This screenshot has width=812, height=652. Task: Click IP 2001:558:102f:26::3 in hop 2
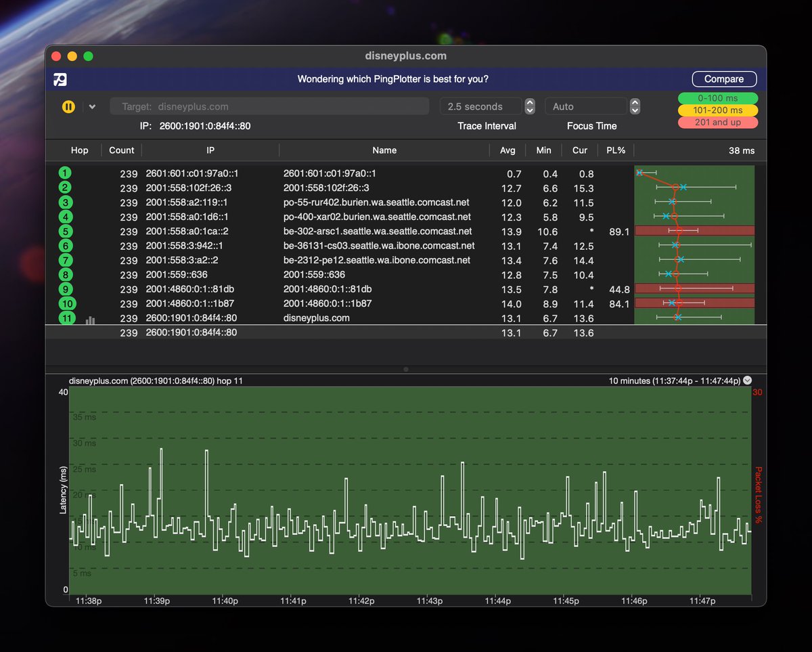pyautogui.click(x=189, y=188)
